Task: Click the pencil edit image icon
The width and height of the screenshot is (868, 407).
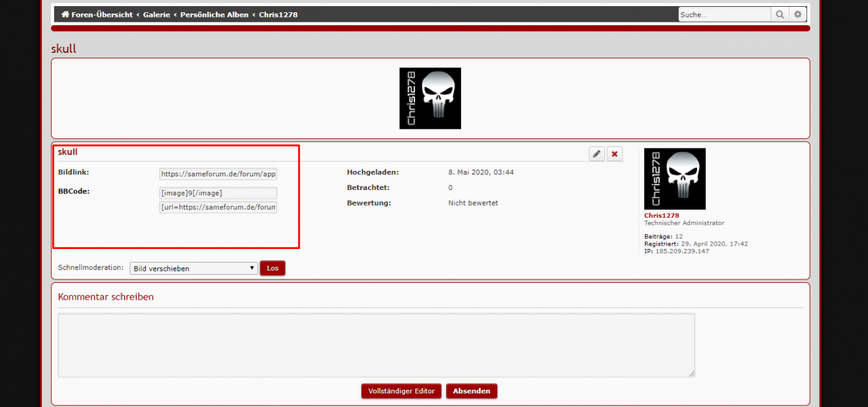Action: [597, 154]
